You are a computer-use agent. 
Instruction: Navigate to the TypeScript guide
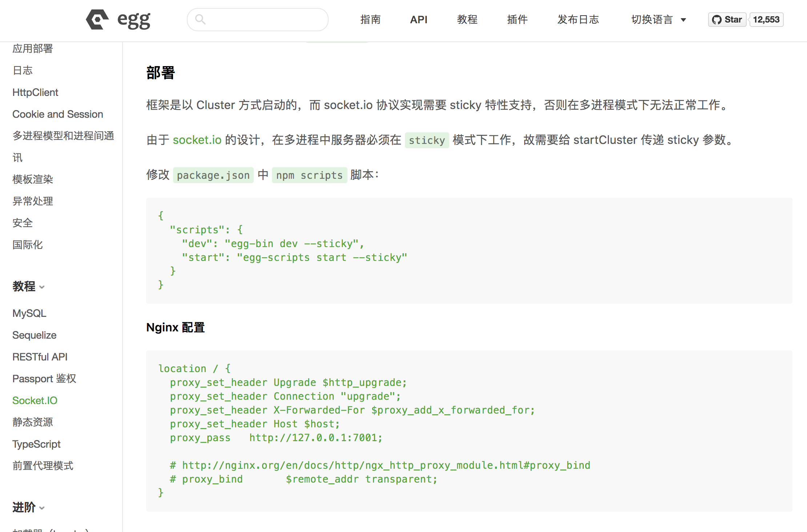click(36, 444)
